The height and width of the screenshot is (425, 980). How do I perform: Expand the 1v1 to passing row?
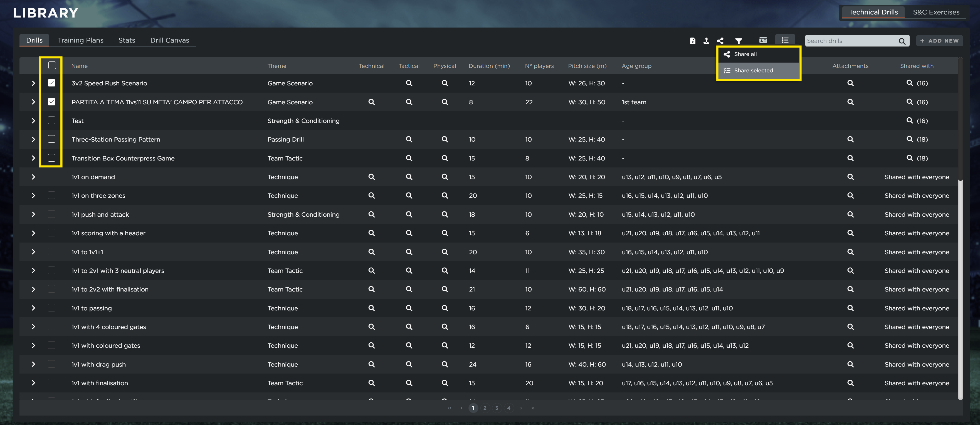(x=33, y=308)
